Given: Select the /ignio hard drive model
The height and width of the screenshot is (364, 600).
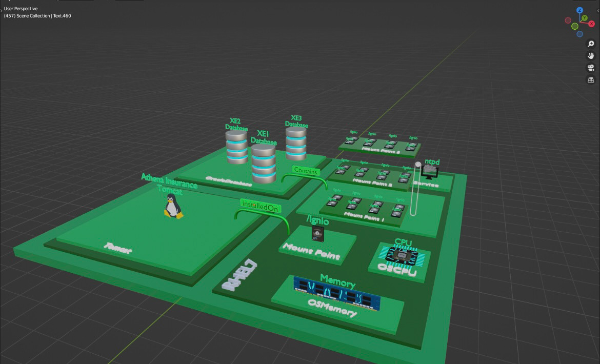Looking at the screenshot, I should [x=317, y=234].
